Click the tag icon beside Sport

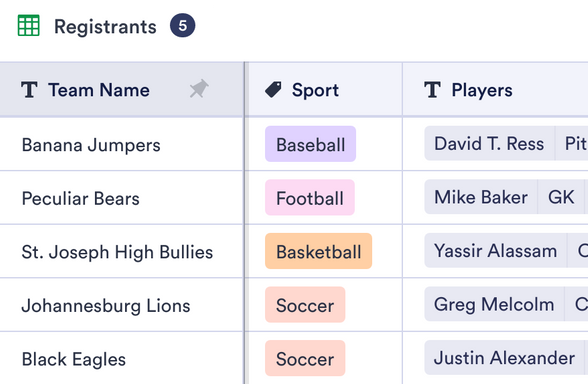point(273,90)
